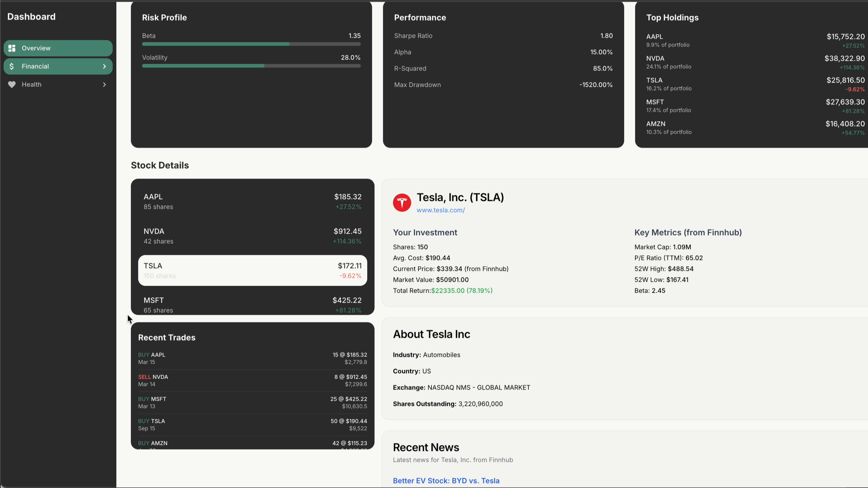Open 'Better EV Stock: BYD vs. Tesla' article
This screenshot has width=868, height=488.
(x=446, y=481)
